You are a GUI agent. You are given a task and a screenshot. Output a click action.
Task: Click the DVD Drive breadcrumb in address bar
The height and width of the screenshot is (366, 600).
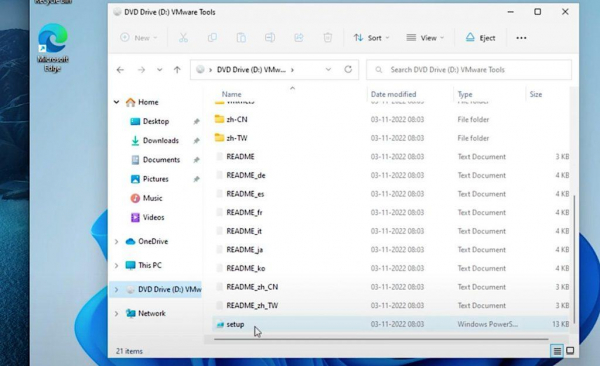coord(251,70)
